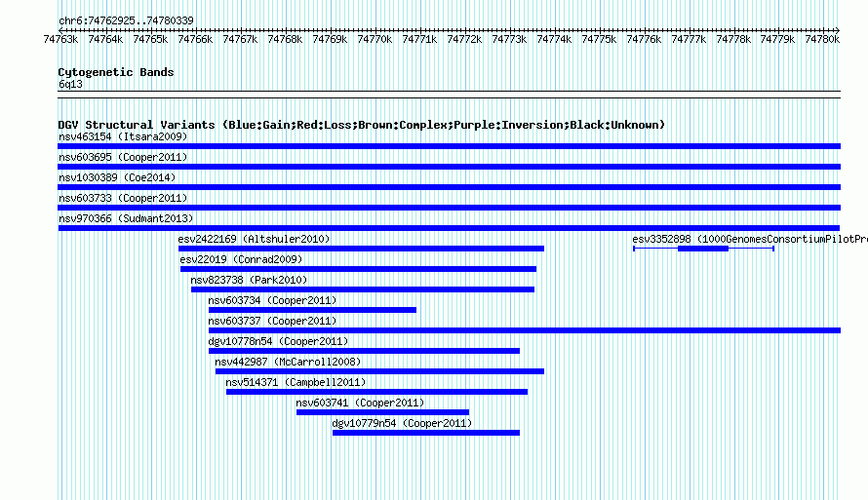Open the nsv1030389 (Coe2014) variant label
This screenshot has height=500, width=868.
[117, 177]
